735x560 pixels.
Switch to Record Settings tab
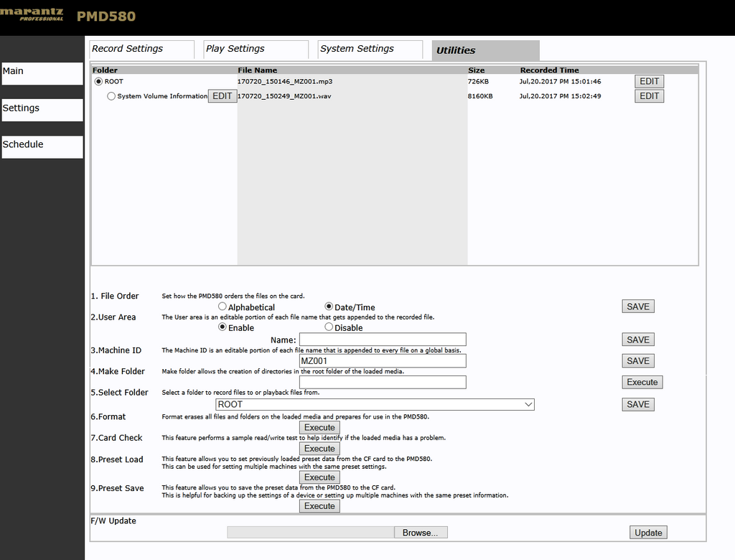coord(141,50)
